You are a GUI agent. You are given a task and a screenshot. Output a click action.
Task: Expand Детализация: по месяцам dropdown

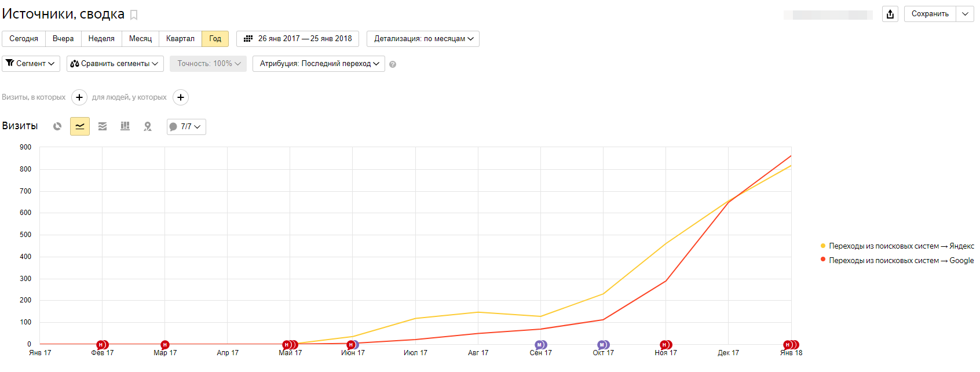click(423, 39)
